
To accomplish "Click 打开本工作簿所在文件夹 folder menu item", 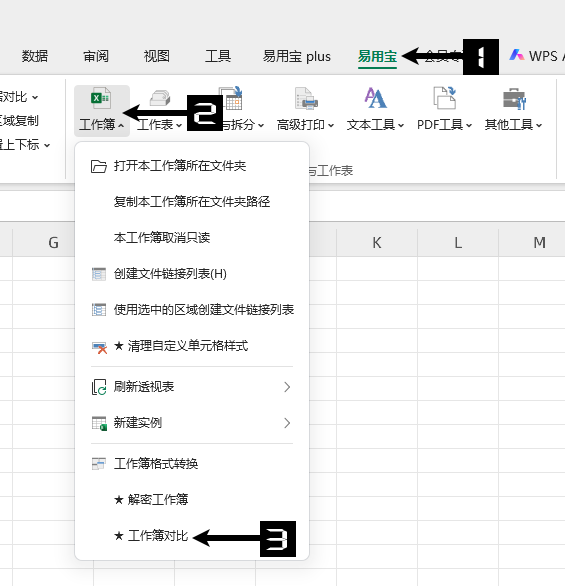I will click(192, 166).
